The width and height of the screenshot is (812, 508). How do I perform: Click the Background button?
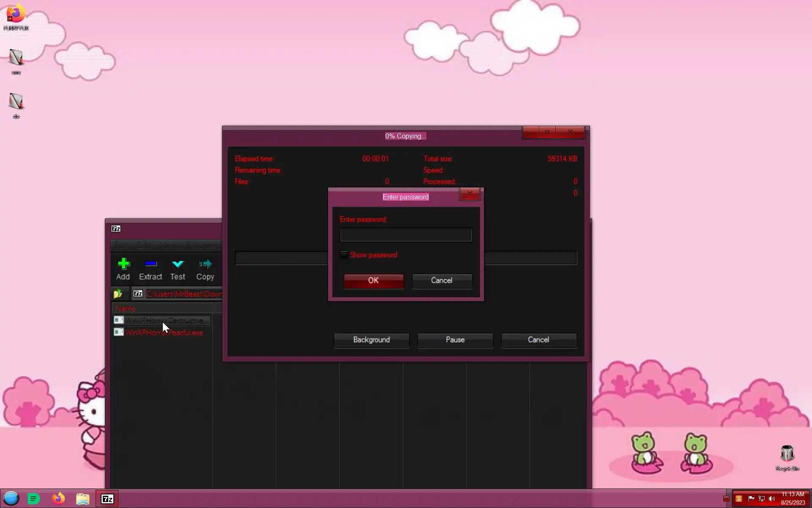(x=371, y=340)
